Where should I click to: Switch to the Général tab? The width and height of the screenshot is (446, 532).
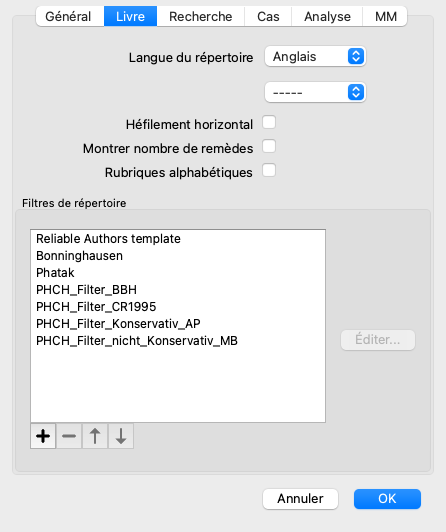[x=70, y=16]
